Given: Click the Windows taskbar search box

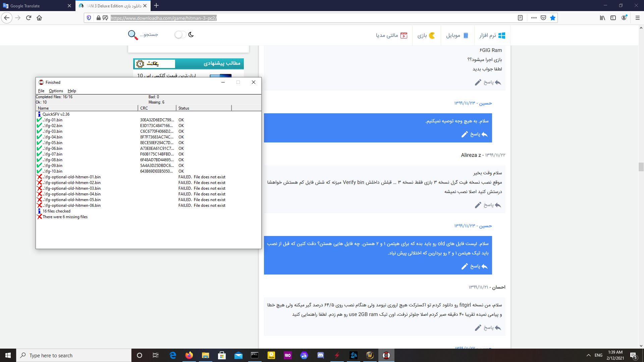Looking at the screenshot, I should pyautogui.click(x=74, y=355).
